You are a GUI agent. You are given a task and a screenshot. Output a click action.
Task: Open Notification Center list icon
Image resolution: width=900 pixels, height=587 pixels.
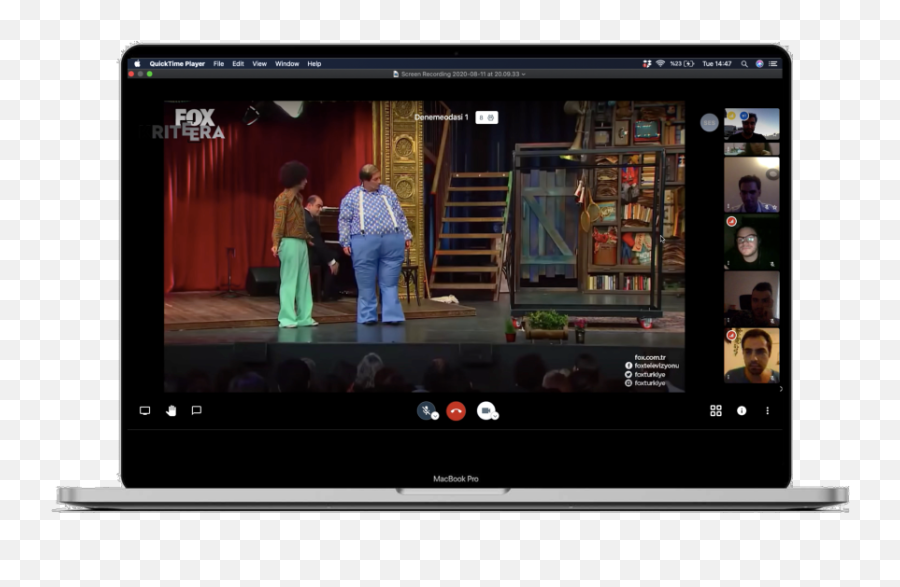click(x=773, y=64)
